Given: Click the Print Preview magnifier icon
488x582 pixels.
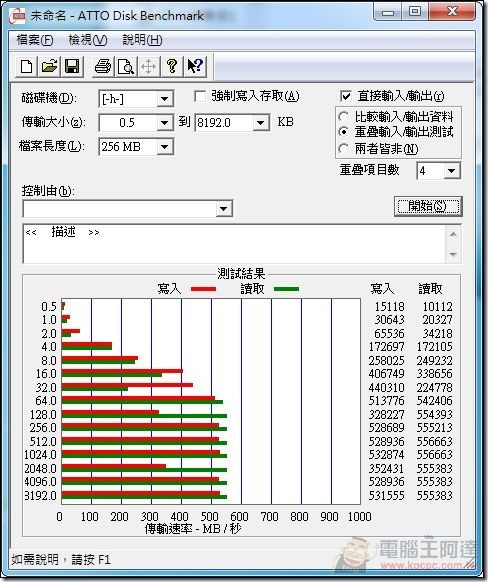Looking at the screenshot, I should [126, 67].
